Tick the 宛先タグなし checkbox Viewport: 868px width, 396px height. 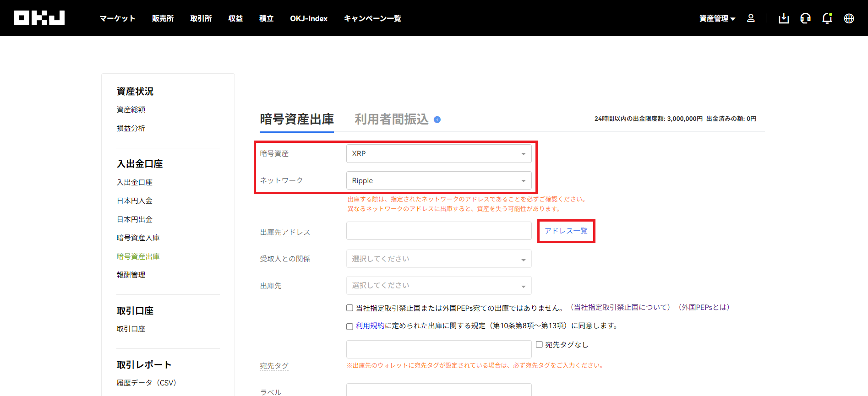click(x=539, y=344)
